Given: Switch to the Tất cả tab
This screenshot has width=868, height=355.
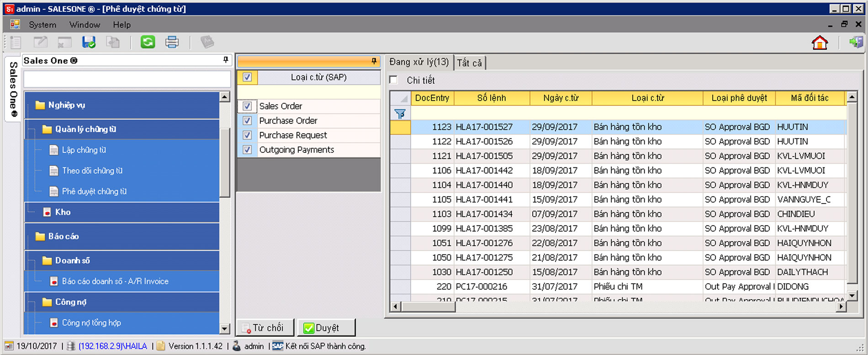Looking at the screenshot, I should pyautogui.click(x=469, y=63).
